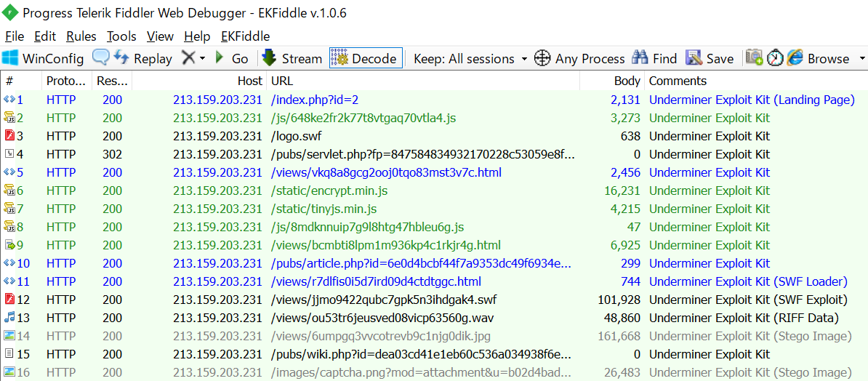Select the /index.php?id=2 landing page session
The image size is (868, 381).
[315, 100]
